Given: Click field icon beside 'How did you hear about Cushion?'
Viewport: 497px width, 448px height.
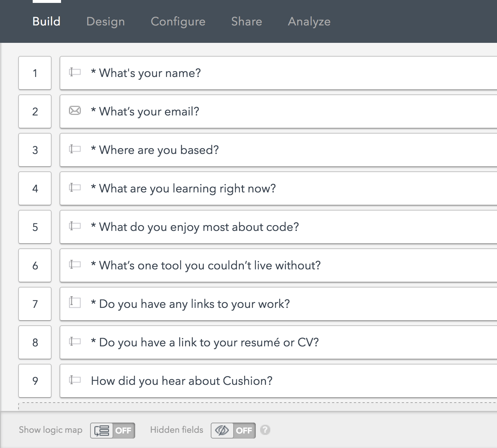Looking at the screenshot, I should (75, 380).
